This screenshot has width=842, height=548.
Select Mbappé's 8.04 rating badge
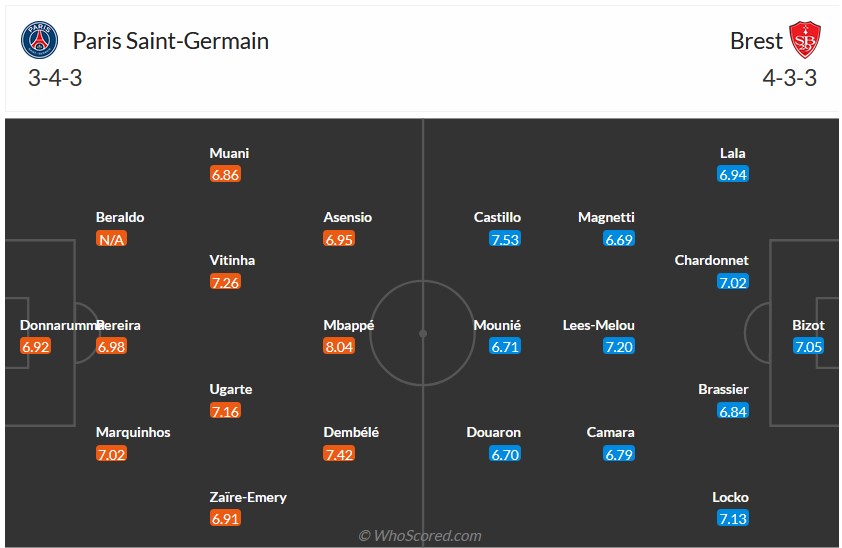coord(338,347)
